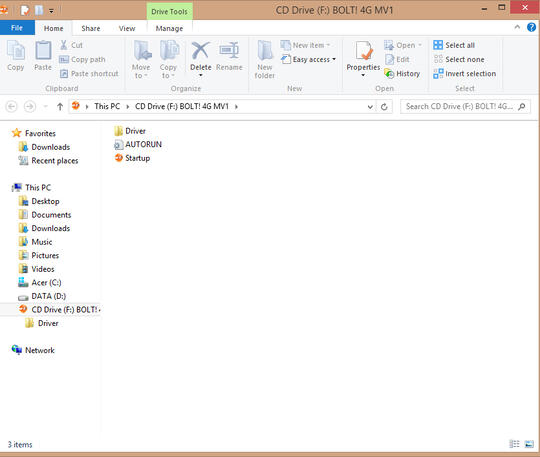
Task: Expand the Delete options arrow
Action: [200, 75]
